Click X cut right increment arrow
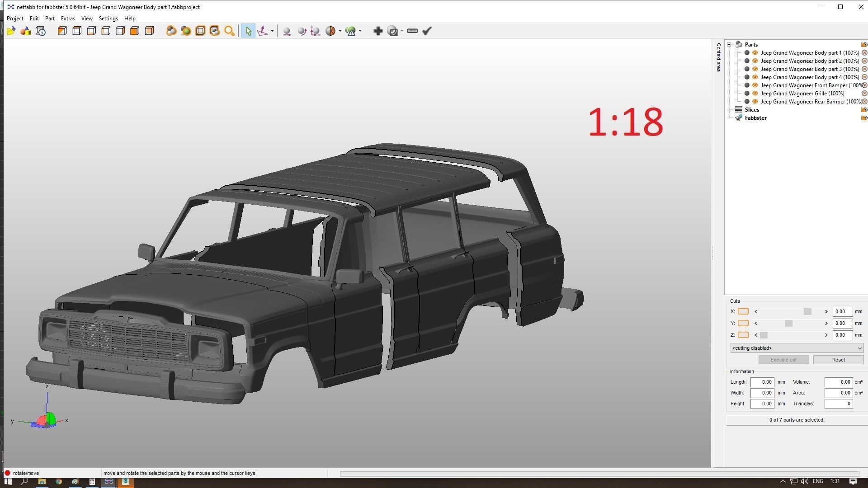This screenshot has width=868, height=488. [x=826, y=311]
